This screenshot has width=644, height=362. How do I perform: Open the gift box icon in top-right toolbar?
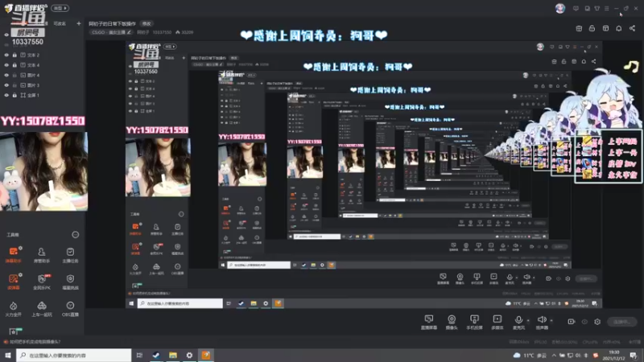[x=579, y=28]
